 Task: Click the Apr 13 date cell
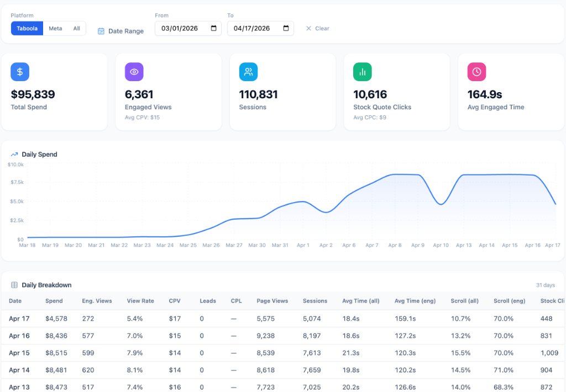(x=19, y=388)
